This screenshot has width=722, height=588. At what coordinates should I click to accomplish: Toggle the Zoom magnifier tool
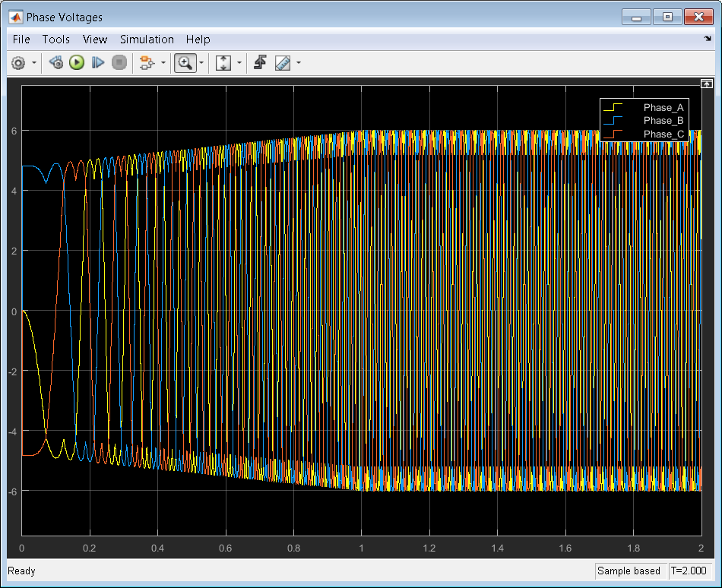184,63
